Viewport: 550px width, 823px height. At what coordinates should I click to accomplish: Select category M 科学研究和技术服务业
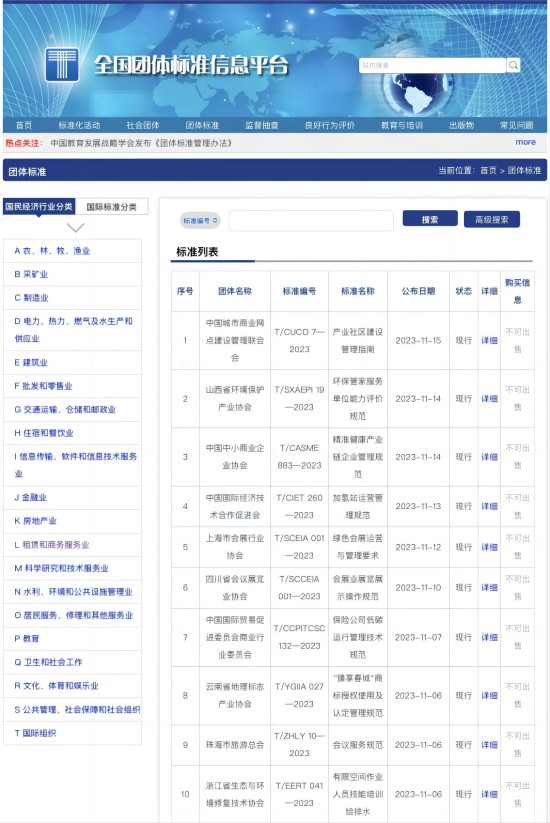[61, 568]
